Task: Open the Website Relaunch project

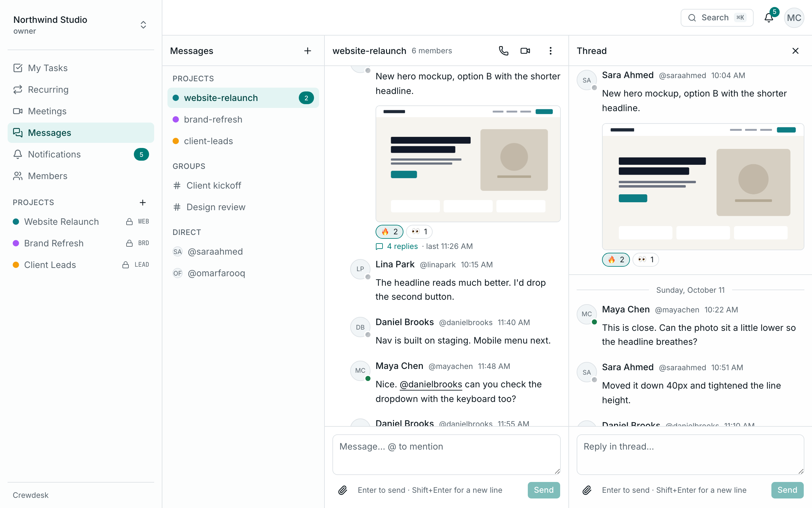Action: [81, 222]
